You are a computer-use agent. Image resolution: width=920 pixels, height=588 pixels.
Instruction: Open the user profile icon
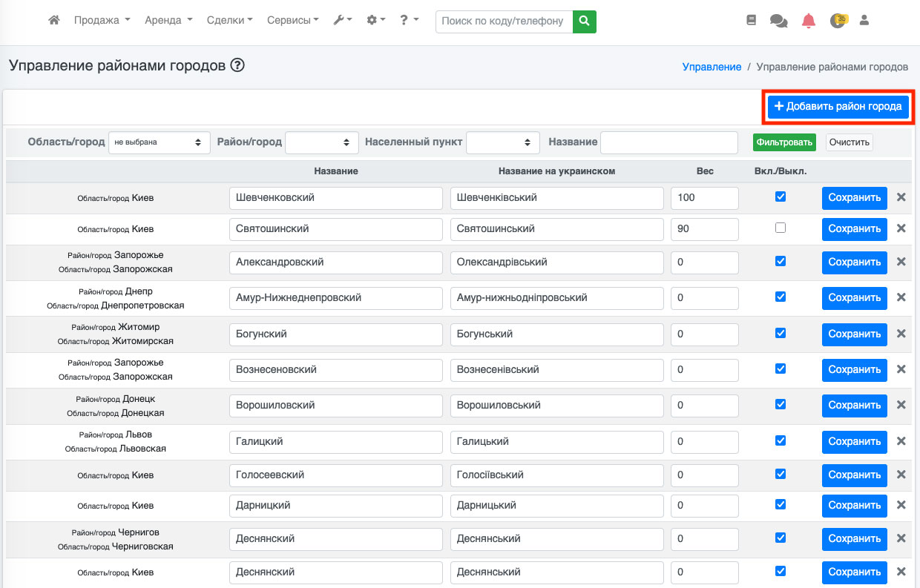point(864,21)
